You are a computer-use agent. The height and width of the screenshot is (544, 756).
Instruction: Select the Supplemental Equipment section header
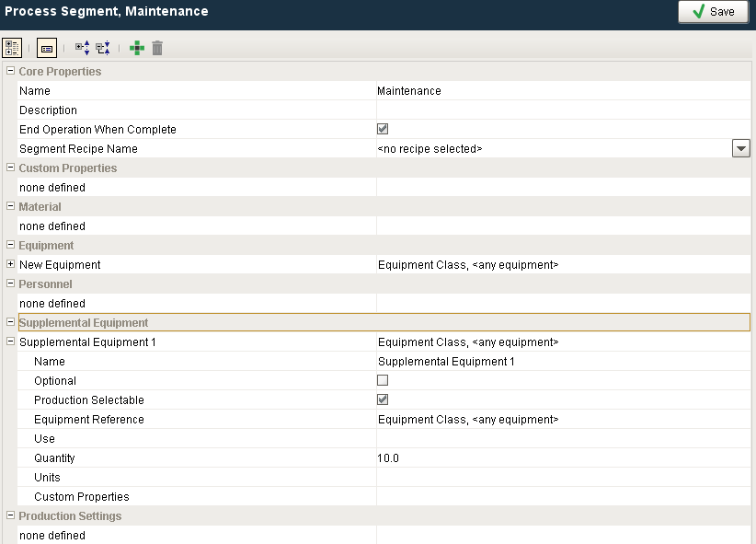(x=84, y=323)
